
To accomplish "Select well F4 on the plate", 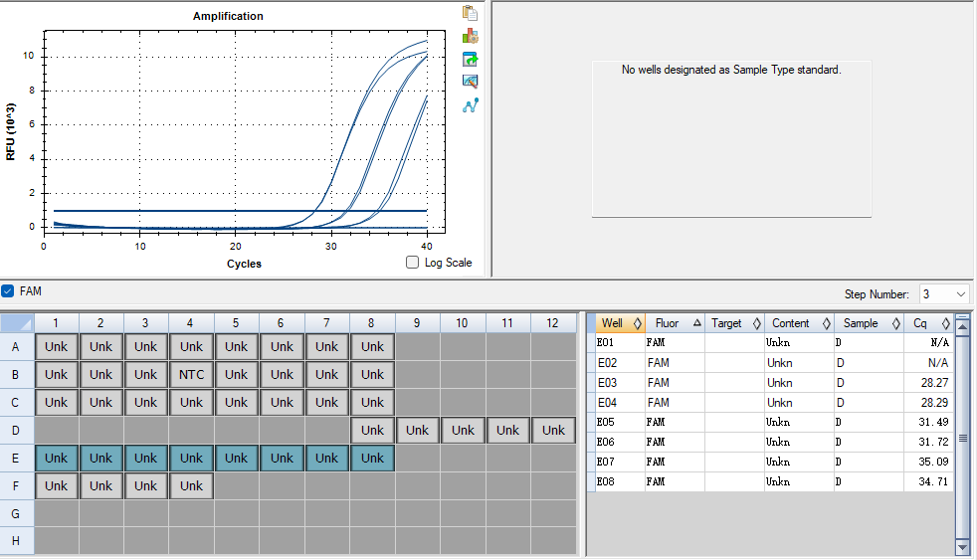I will pos(191,485).
